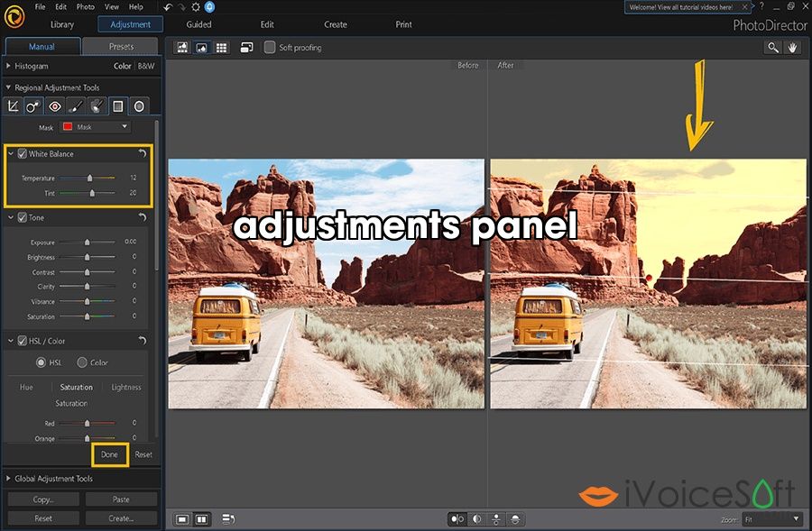Switch to viewer and browser mode icon

(182, 48)
